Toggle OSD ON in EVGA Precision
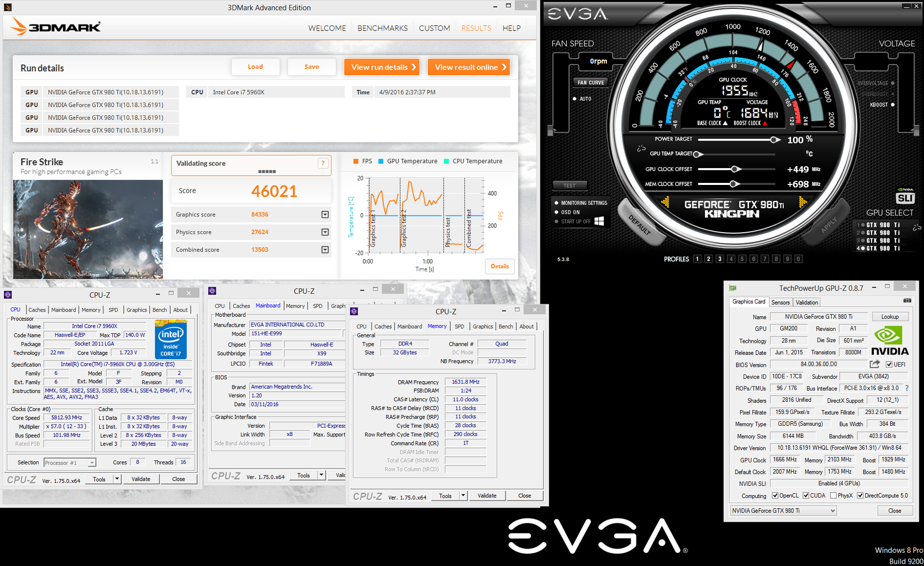This screenshot has height=566, width=924. click(x=557, y=212)
